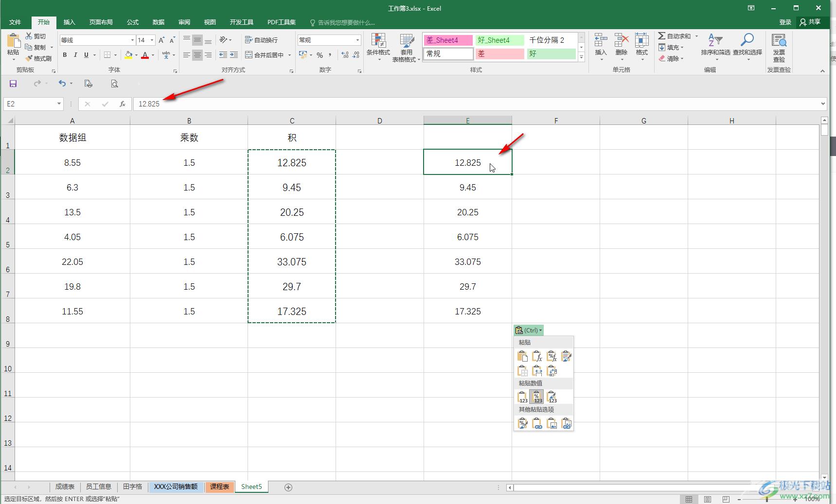Click the 排序和筛选 (Sort & Filter) button

tap(715, 48)
